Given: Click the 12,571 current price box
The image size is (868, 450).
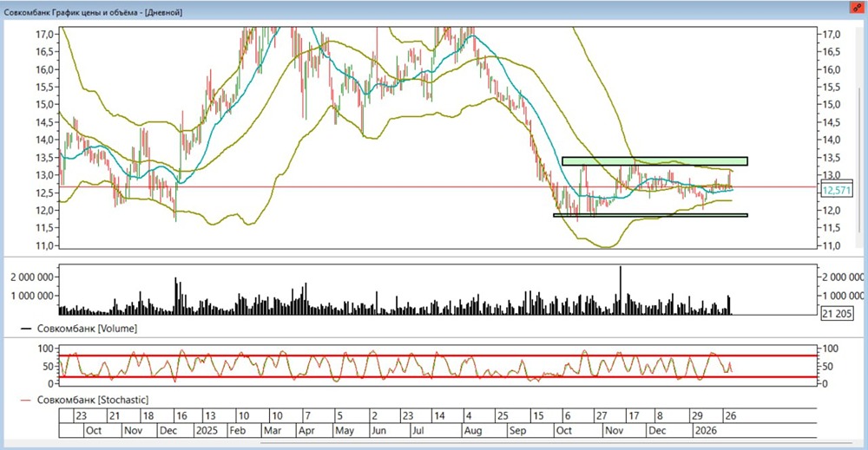Looking at the screenshot, I should [x=837, y=190].
